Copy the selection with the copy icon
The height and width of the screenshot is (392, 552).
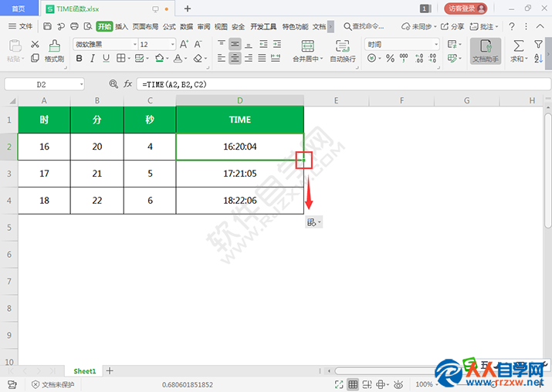click(x=35, y=58)
